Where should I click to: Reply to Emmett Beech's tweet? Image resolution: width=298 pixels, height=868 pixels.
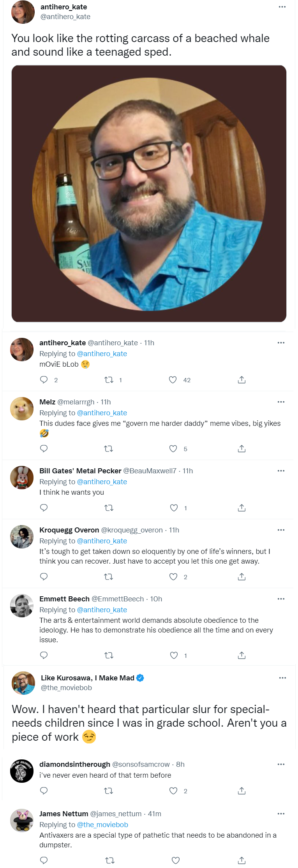(44, 655)
